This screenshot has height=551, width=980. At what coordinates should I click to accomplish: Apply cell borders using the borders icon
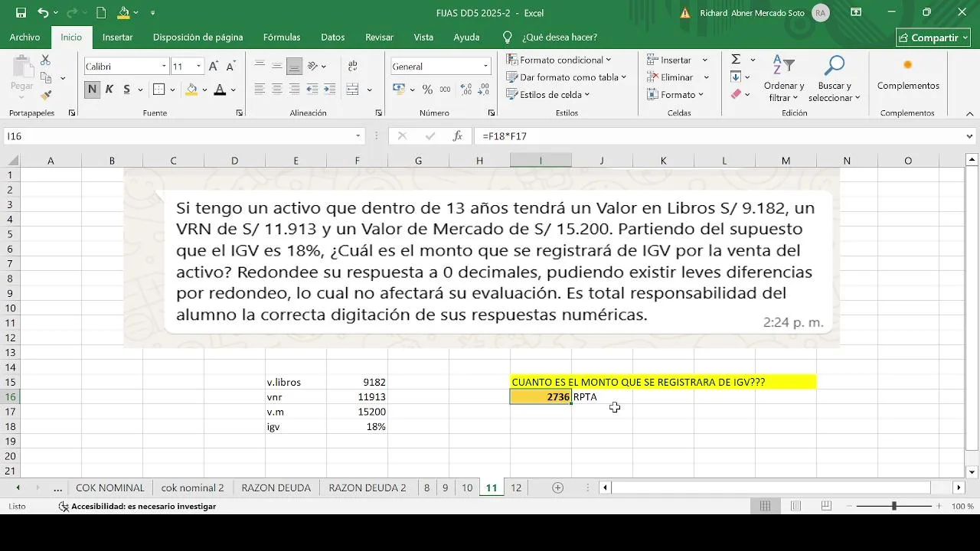[x=158, y=90]
